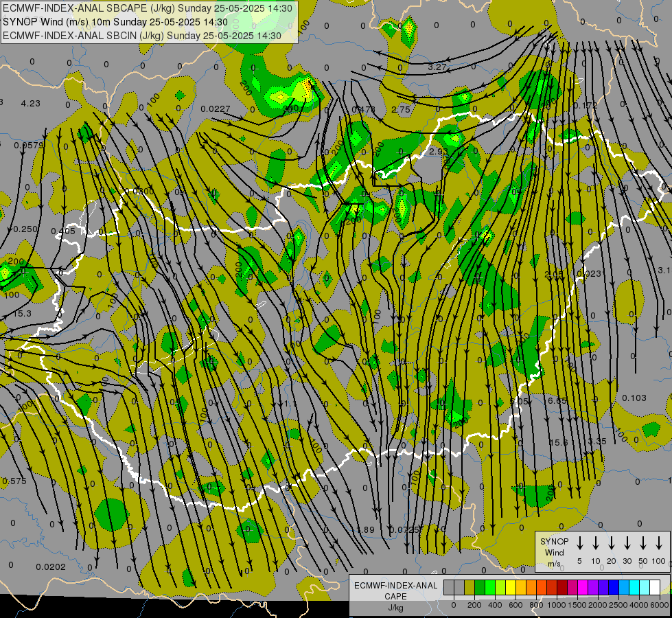Click the 600 tick label on CAPE scale
Screen dimensions: 672x618
click(x=515, y=605)
